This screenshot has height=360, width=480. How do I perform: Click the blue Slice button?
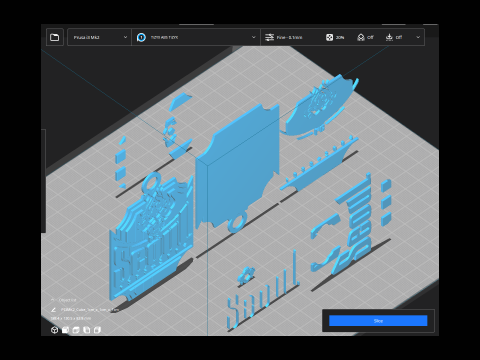coord(378,321)
